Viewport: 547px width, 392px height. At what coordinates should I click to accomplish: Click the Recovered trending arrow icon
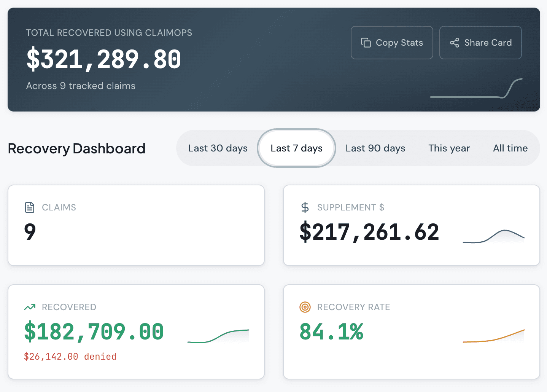click(30, 307)
